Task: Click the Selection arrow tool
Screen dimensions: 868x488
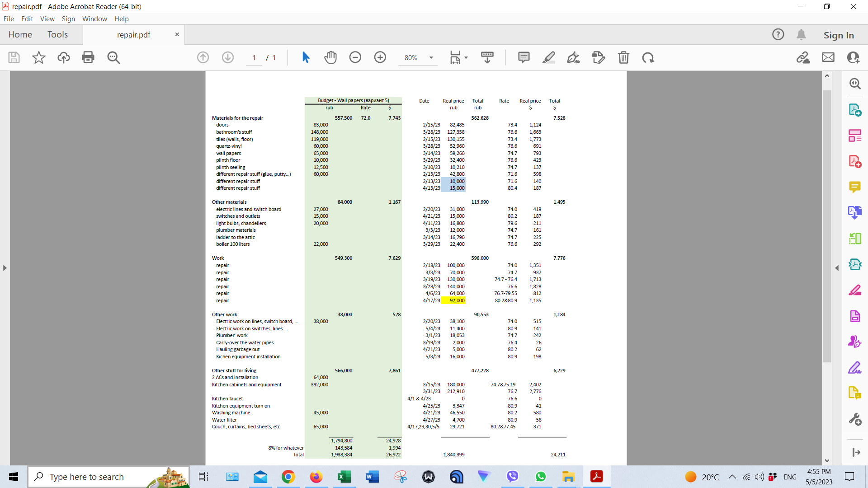Action: point(306,57)
